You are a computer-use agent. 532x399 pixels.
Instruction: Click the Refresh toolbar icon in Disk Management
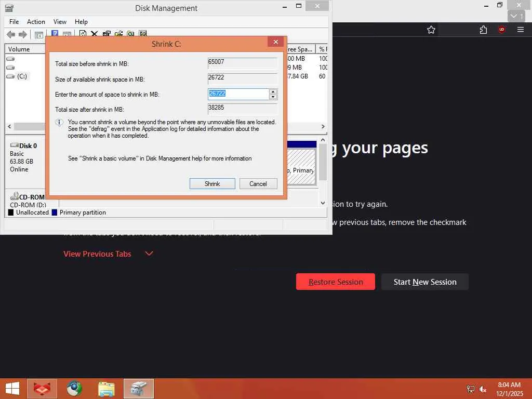(83, 34)
